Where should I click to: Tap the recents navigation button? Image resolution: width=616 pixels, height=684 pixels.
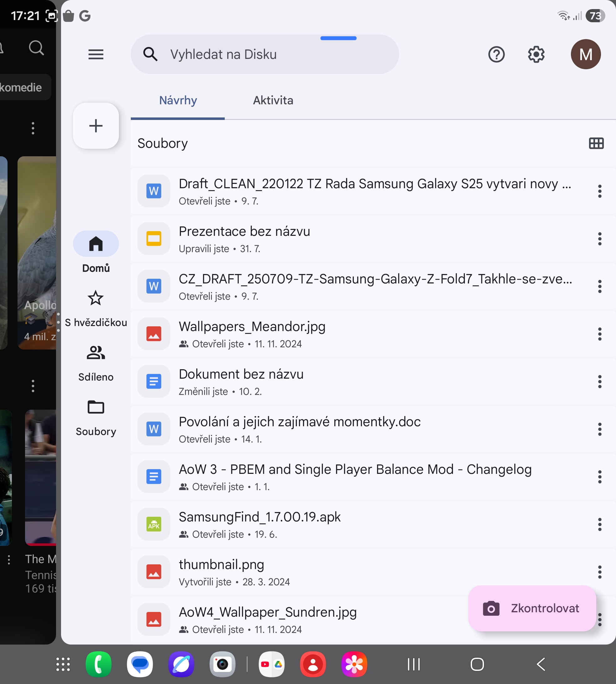[x=413, y=664]
